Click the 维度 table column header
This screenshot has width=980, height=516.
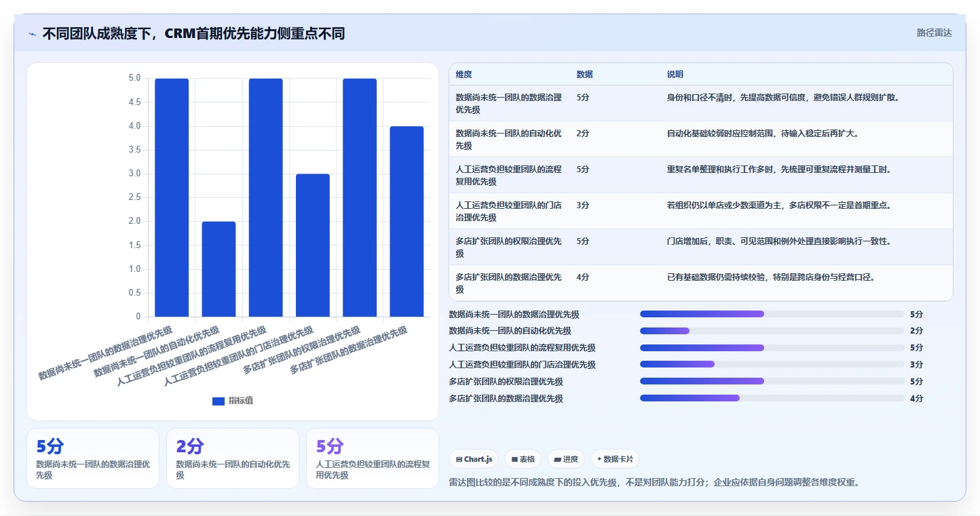[464, 75]
